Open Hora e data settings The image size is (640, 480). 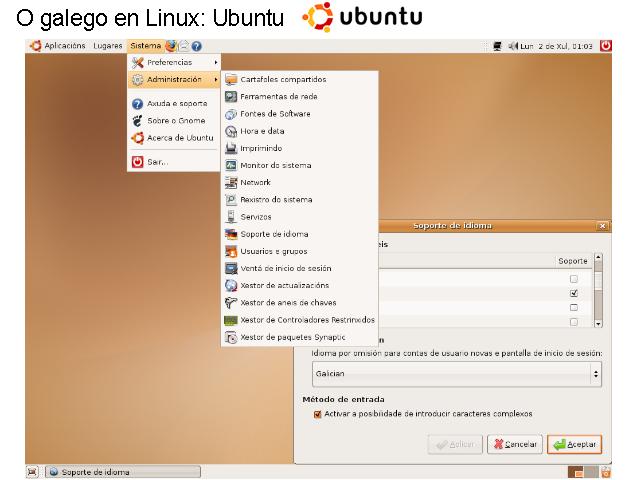pyautogui.click(x=262, y=130)
